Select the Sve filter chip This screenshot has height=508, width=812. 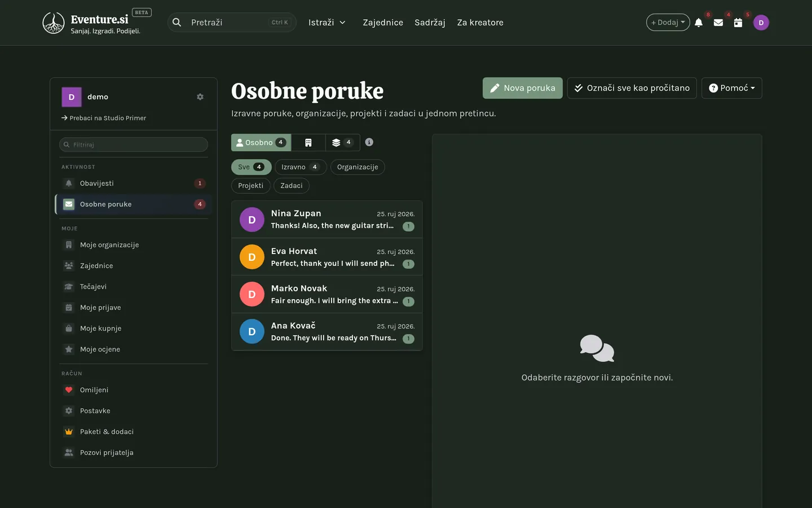[x=251, y=167]
